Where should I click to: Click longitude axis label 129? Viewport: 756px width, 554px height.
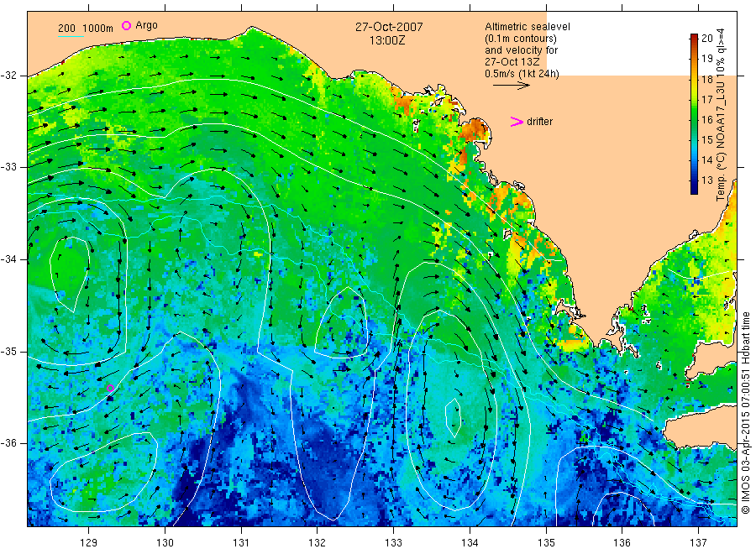89,543
